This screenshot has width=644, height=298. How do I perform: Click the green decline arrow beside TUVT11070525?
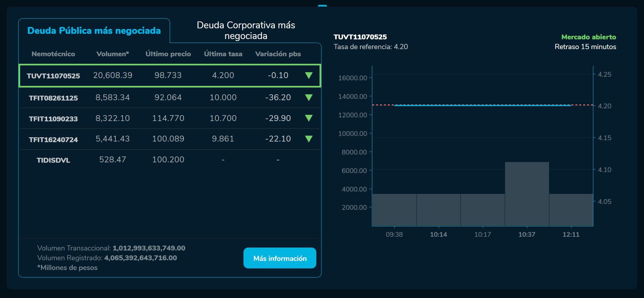click(309, 75)
